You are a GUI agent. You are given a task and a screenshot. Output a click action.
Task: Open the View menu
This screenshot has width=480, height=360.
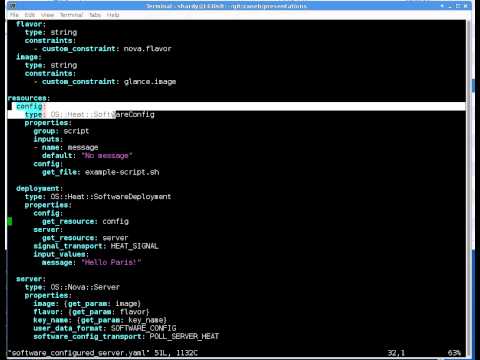pos(47,15)
